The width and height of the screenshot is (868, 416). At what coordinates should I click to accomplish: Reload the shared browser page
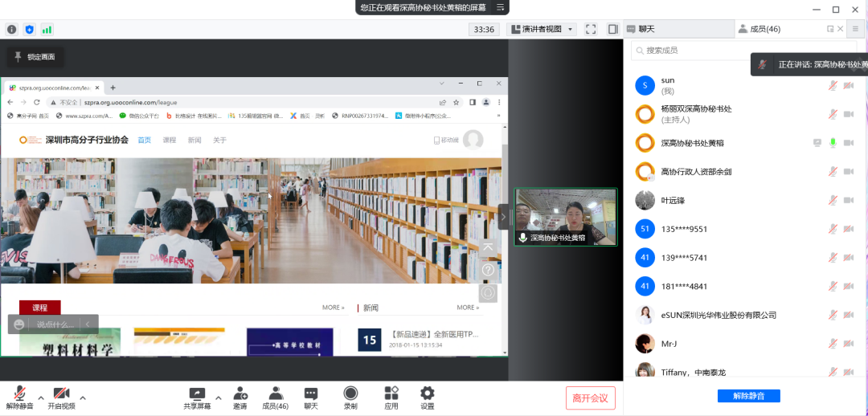pos(37,102)
